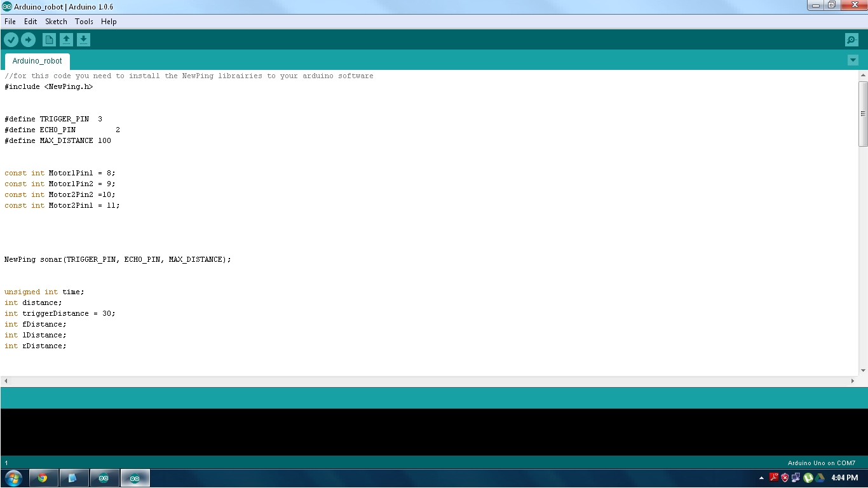868x488 pixels.
Task: Switch to the highlighted Arduino taskbar button
Action: pos(134,478)
